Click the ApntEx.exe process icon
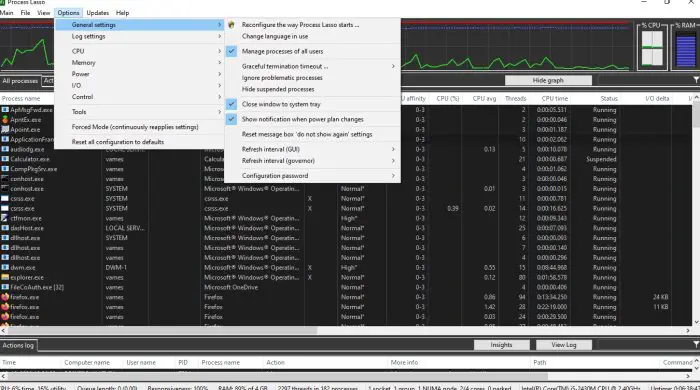The height and width of the screenshot is (390, 700). 5,120
